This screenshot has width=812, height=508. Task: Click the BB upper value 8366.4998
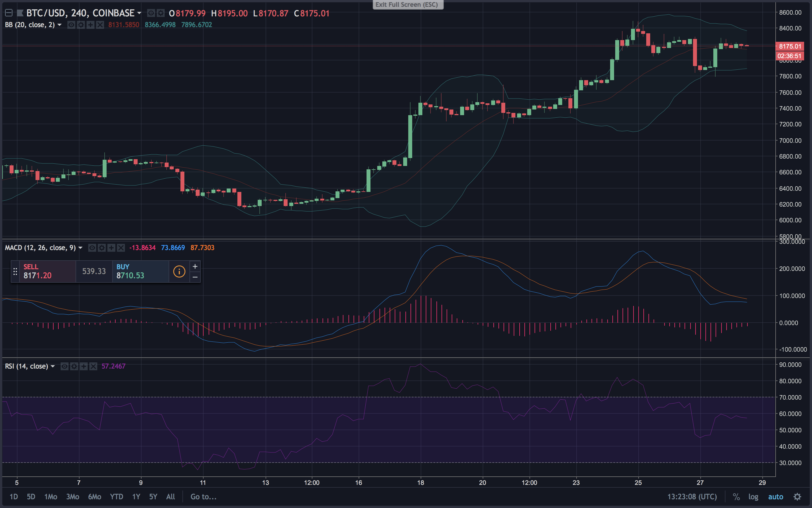point(160,25)
